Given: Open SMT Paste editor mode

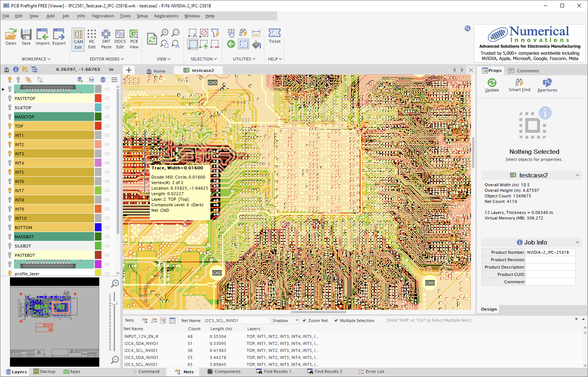Looking at the screenshot, I should [x=106, y=39].
